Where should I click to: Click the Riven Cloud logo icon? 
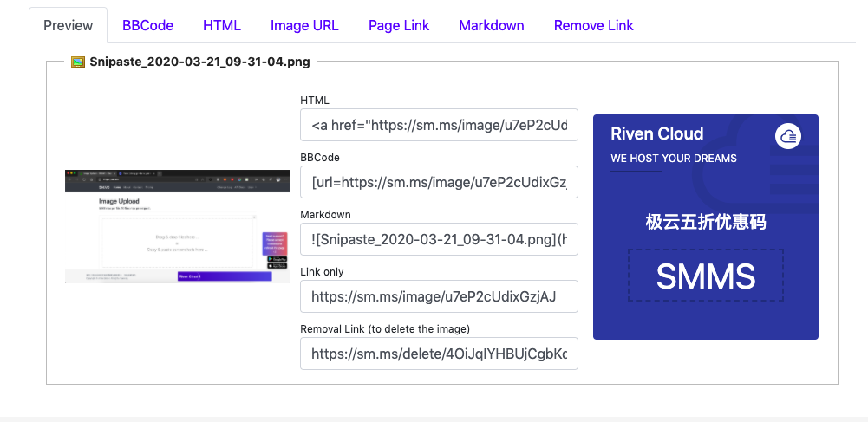tap(787, 136)
